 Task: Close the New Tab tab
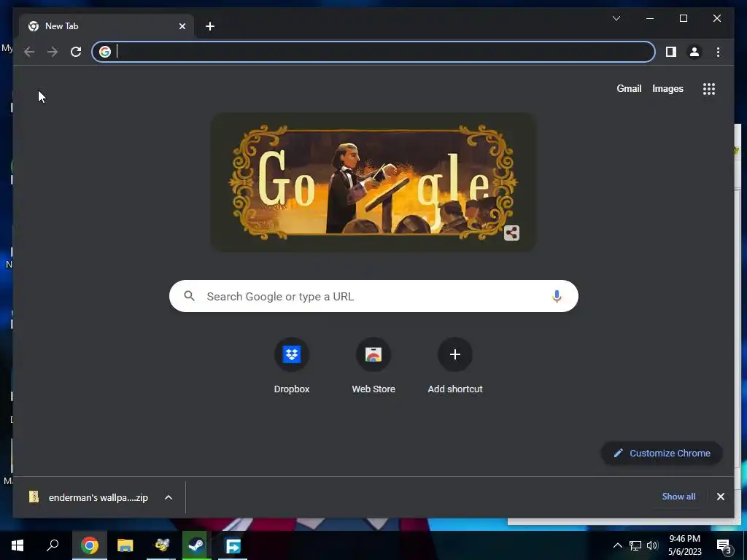pyautogui.click(x=182, y=26)
